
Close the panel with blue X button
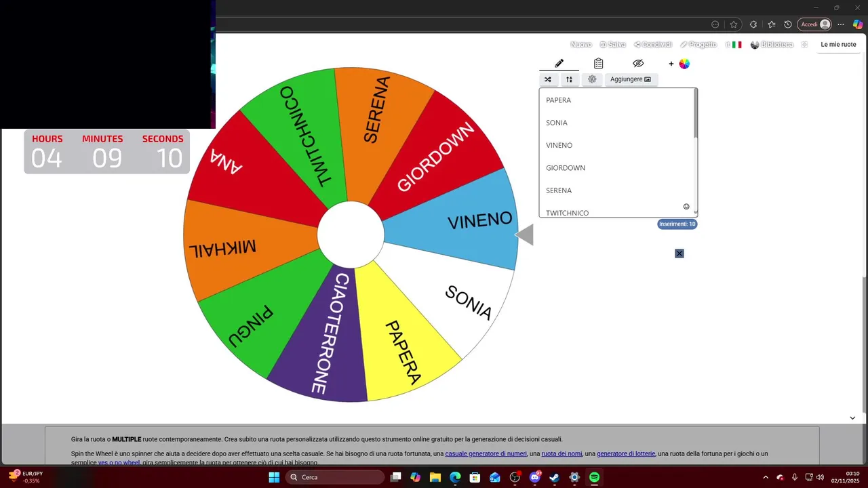[x=679, y=253]
